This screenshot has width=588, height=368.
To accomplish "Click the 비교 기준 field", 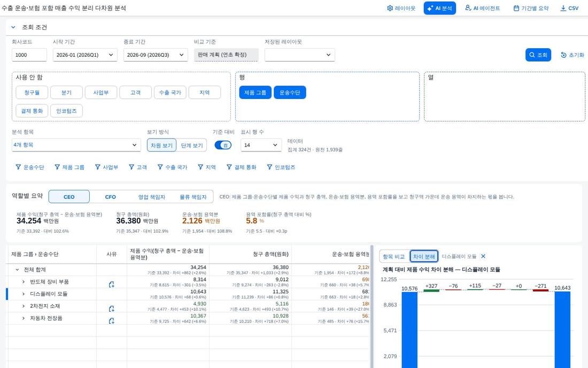I will (x=226, y=55).
